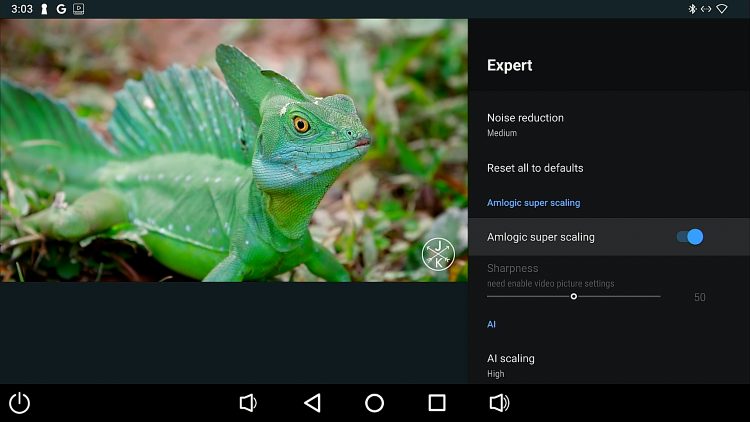Tap the Google G notification icon

(61, 9)
